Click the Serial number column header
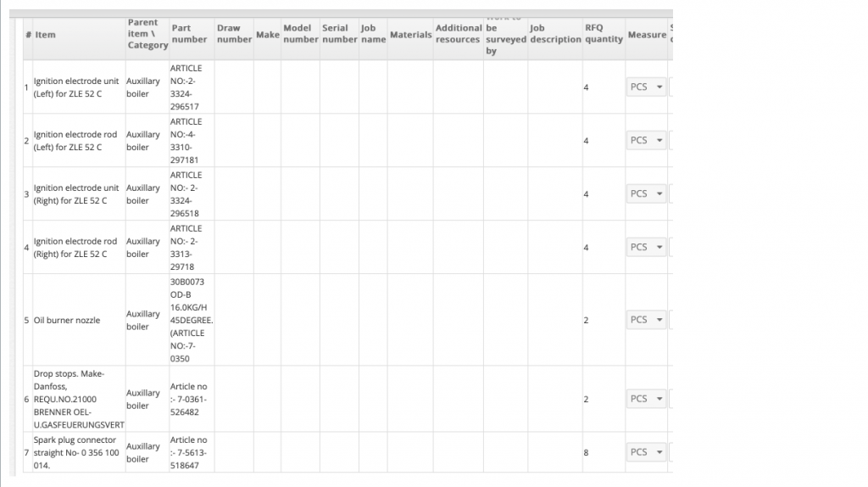 point(339,34)
